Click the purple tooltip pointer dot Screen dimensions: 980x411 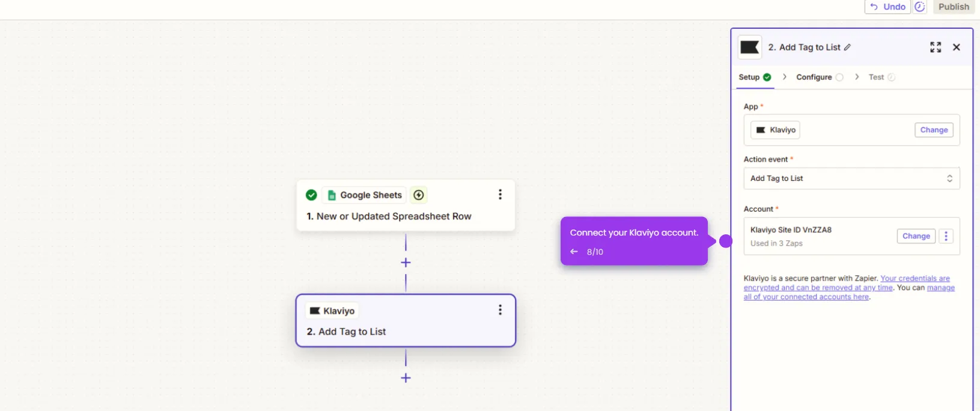[726, 241]
